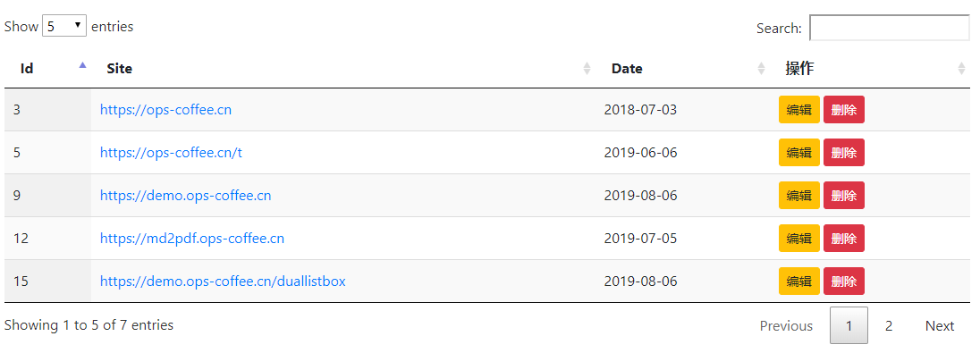Focus the Search input field
This screenshot has width=980, height=353.
890,28
